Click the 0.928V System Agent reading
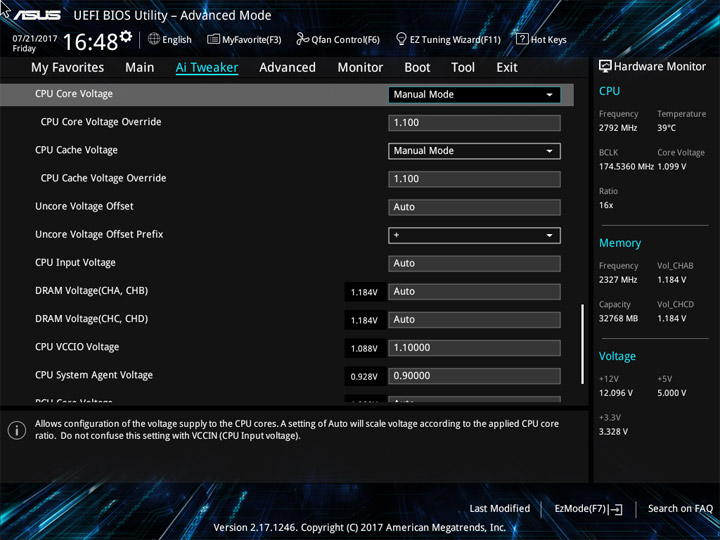The image size is (720, 540). pyautogui.click(x=365, y=377)
